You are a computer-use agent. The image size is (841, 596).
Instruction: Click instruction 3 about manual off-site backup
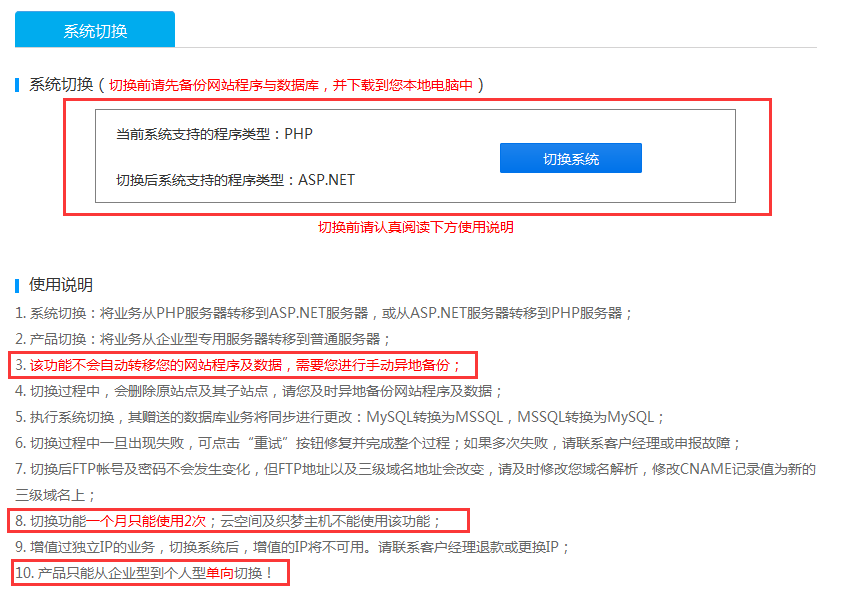point(238,364)
